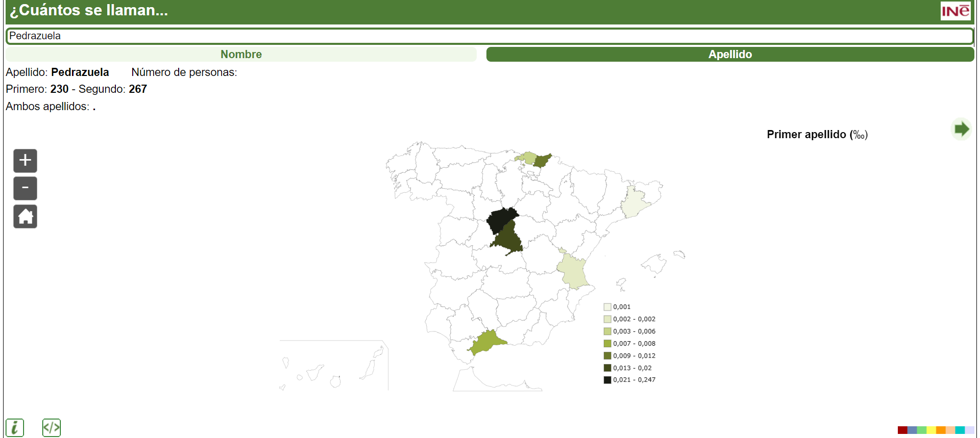This screenshot has height=438, width=980.
Task: Click legend entry 0,002 - 0,002
Action: pos(630,319)
